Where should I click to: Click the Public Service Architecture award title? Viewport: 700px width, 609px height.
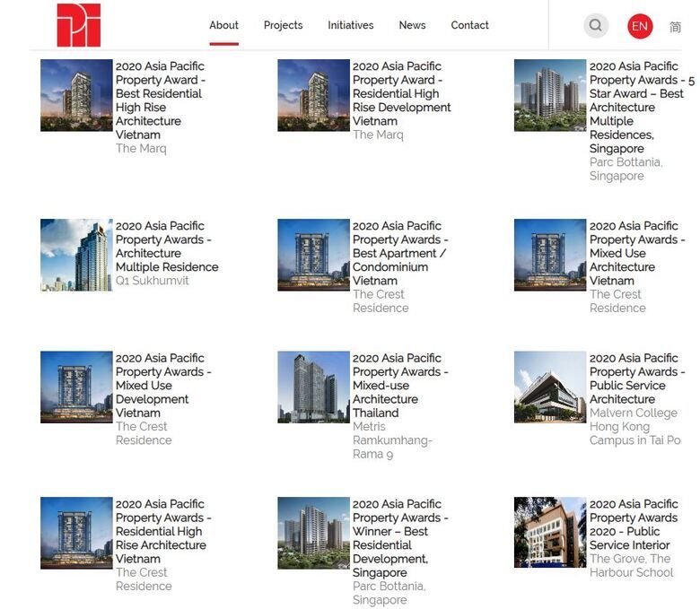click(x=635, y=378)
